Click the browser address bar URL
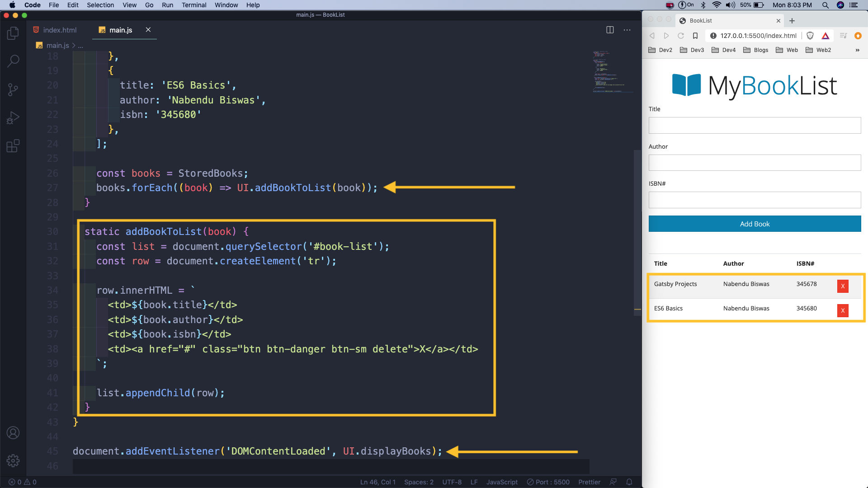This screenshot has height=488, width=868. pos(758,36)
